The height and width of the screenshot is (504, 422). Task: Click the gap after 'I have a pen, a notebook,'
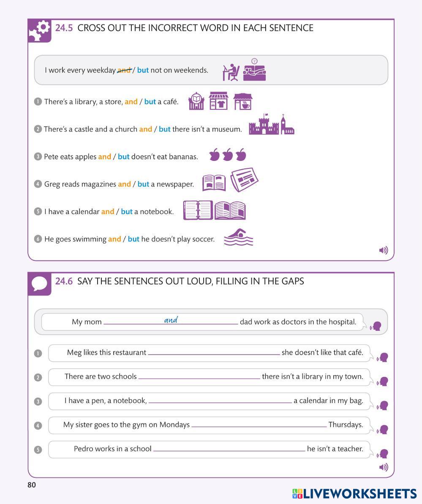click(220, 400)
